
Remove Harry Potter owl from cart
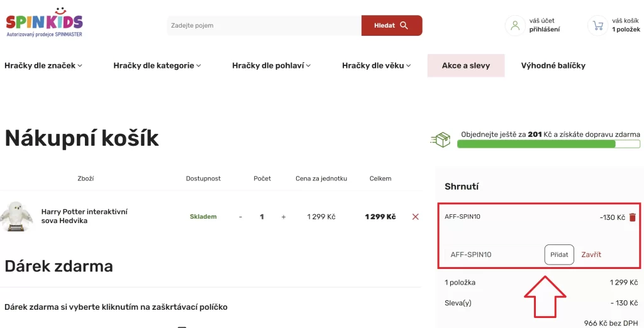(x=415, y=217)
